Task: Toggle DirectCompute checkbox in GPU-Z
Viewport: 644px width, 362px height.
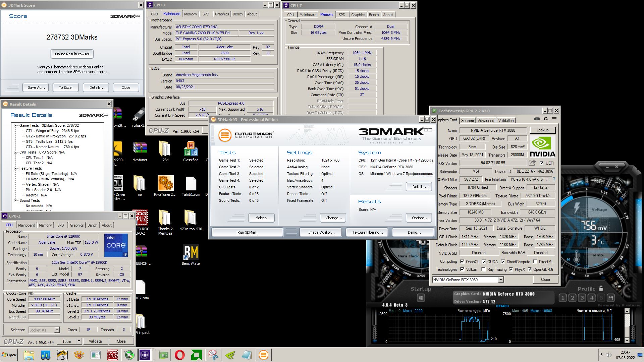Action: (x=503, y=261)
